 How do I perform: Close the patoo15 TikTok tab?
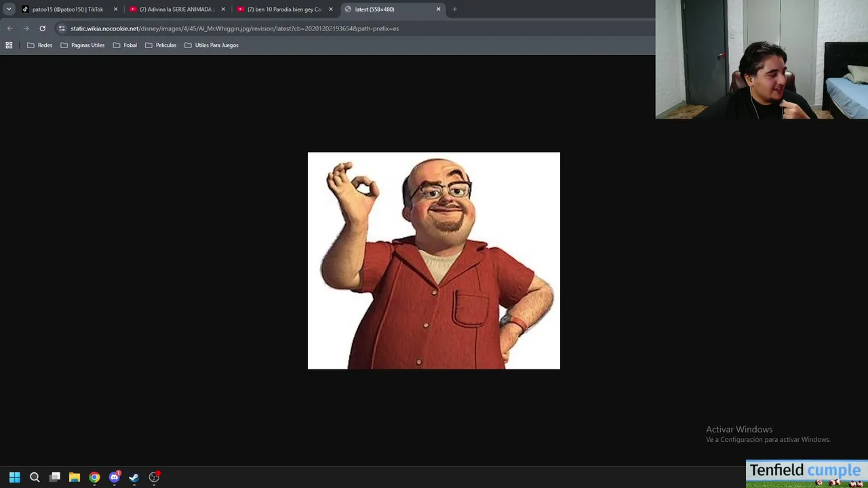(x=115, y=9)
